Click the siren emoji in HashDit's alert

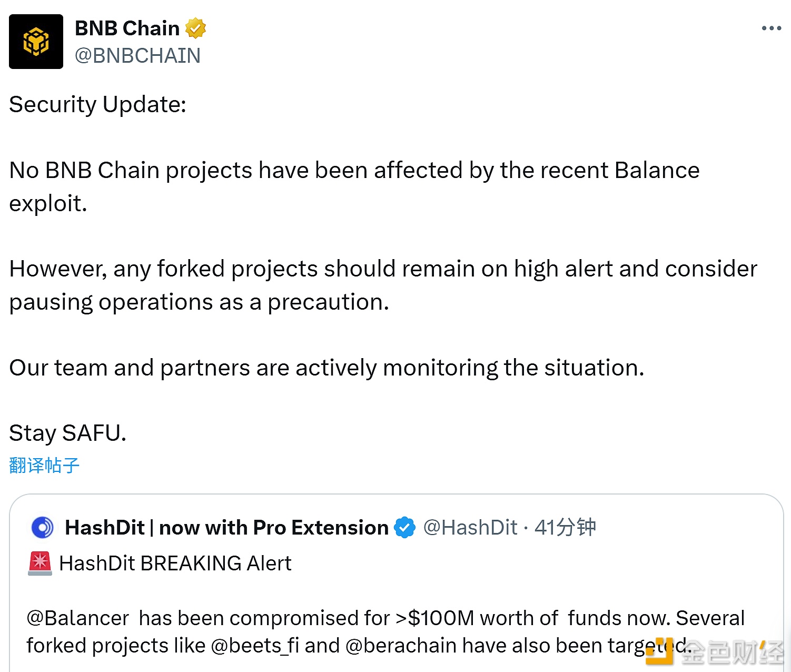click(x=39, y=562)
